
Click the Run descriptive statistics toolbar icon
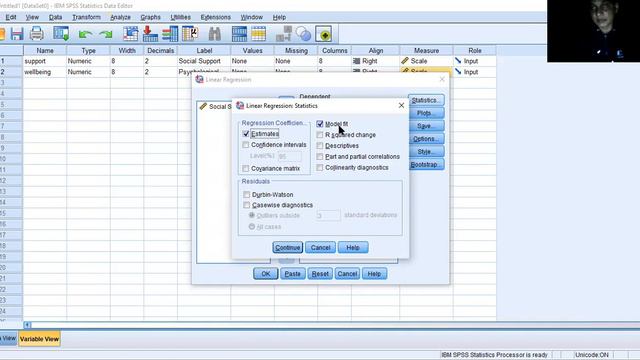point(190,34)
